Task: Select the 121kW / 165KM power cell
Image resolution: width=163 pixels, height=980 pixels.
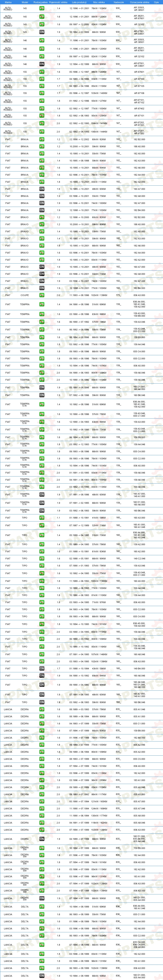Action: click(99, 802)
